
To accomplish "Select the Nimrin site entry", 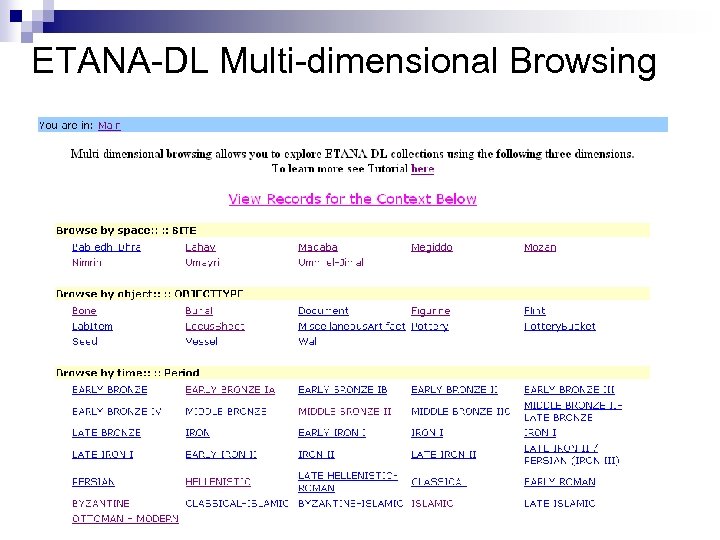I will click(x=87, y=263).
